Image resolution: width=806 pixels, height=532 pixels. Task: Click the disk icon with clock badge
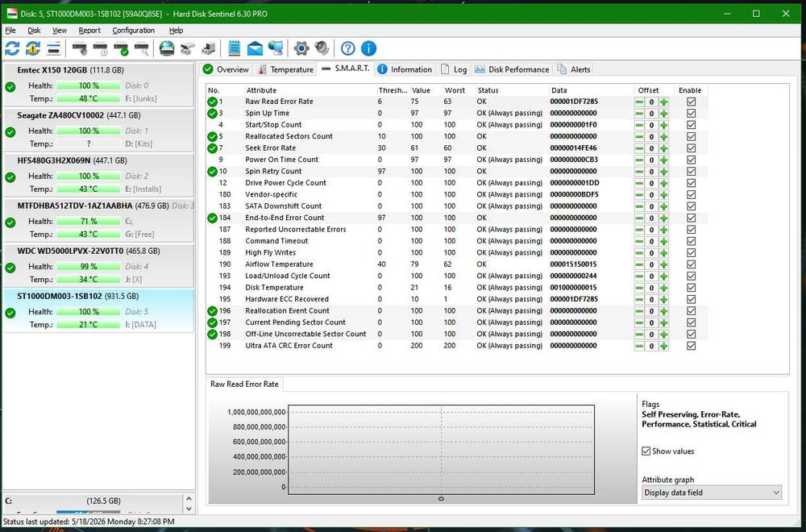pos(100,49)
